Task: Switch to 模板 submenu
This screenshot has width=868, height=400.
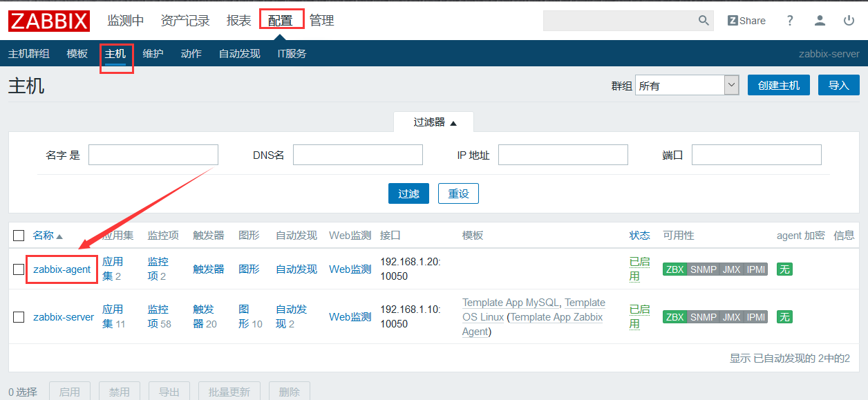Action: click(77, 53)
